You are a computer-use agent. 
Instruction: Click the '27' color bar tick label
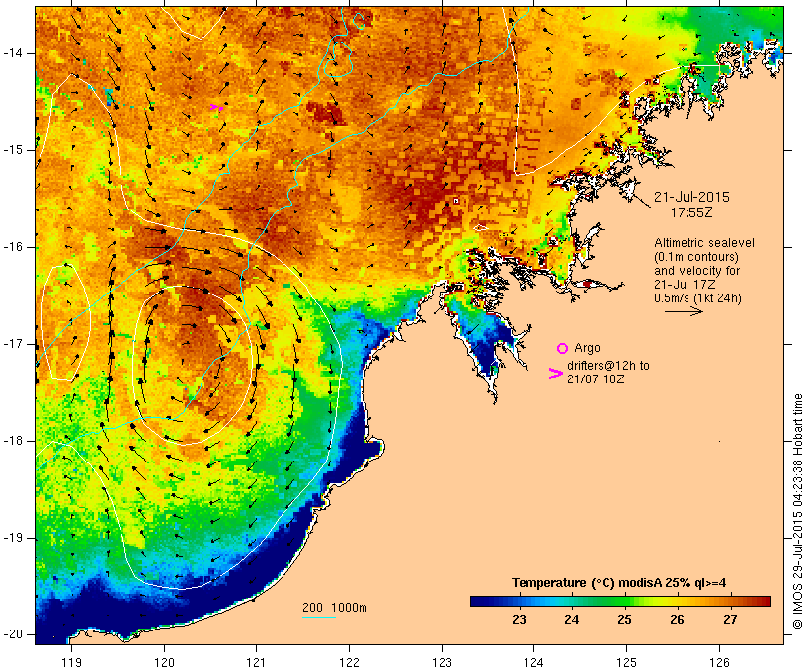(729, 620)
